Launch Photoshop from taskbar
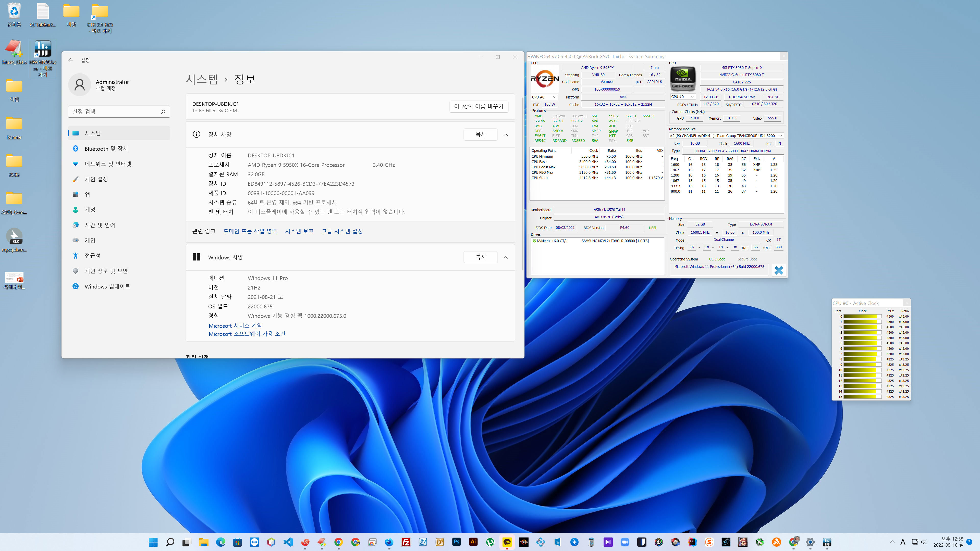The image size is (980, 551). tap(456, 542)
